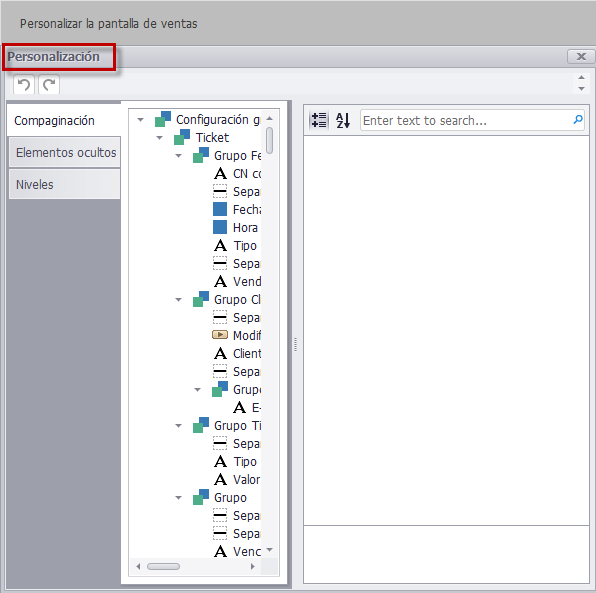Select the Hora blue square item
The width and height of the screenshot is (596, 593).
[236, 227]
